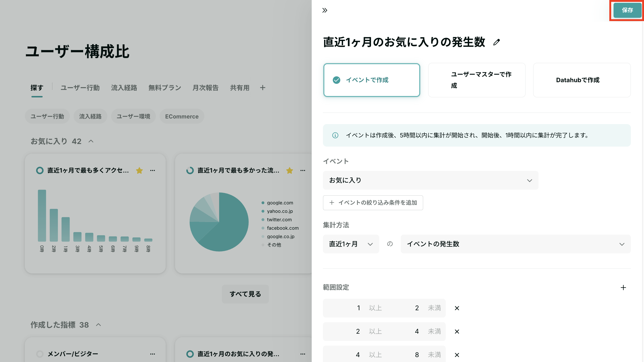Click the tallest 0時 bar in bar chart

tap(42, 216)
